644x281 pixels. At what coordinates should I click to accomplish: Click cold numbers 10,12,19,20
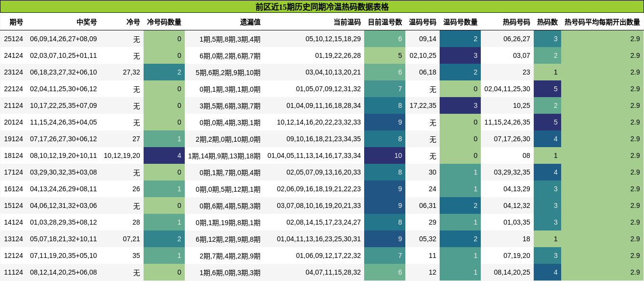[122, 155]
